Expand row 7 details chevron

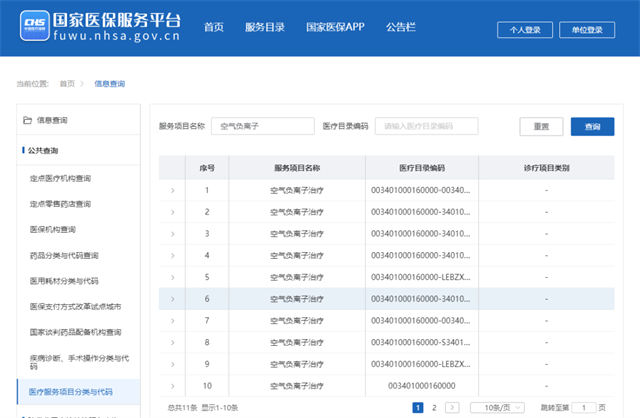tap(173, 321)
